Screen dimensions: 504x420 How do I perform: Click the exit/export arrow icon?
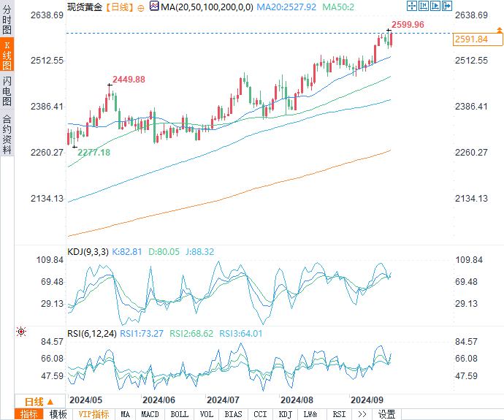[447, 6]
